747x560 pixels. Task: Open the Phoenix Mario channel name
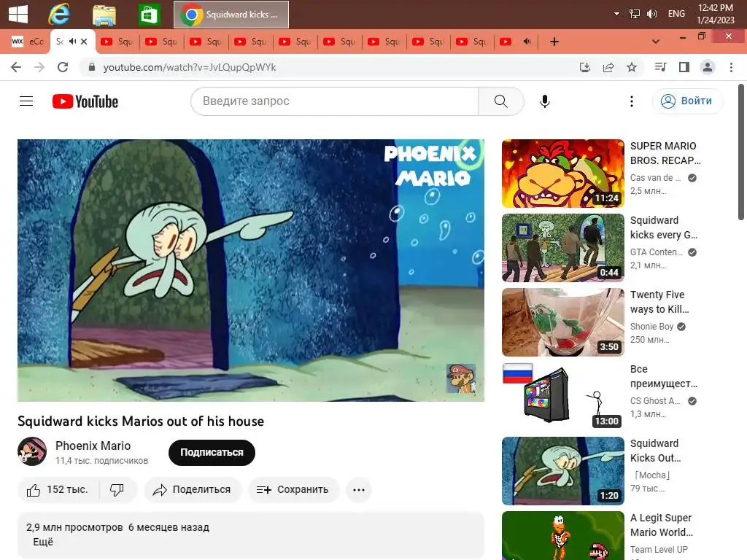coord(93,446)
